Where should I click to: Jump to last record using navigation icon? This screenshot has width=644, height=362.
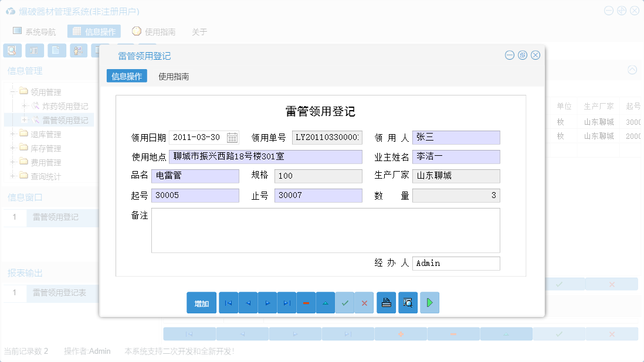click(286, 302)
